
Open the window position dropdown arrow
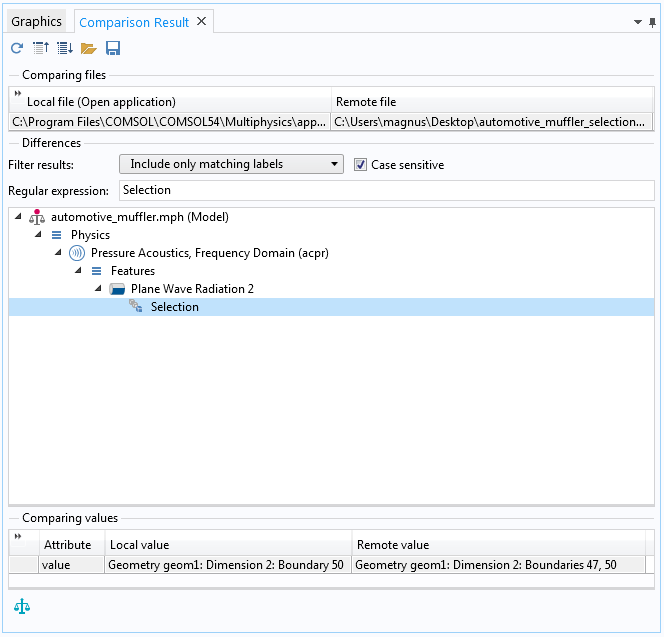coord(638,22)
